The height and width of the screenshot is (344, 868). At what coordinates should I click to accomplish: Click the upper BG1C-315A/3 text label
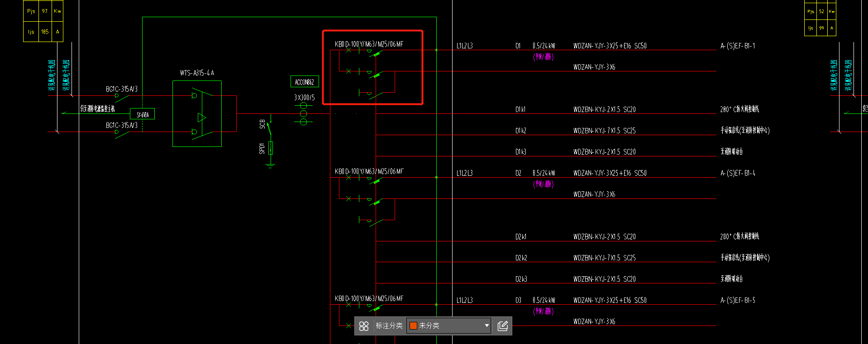click(x=122, y=89)
